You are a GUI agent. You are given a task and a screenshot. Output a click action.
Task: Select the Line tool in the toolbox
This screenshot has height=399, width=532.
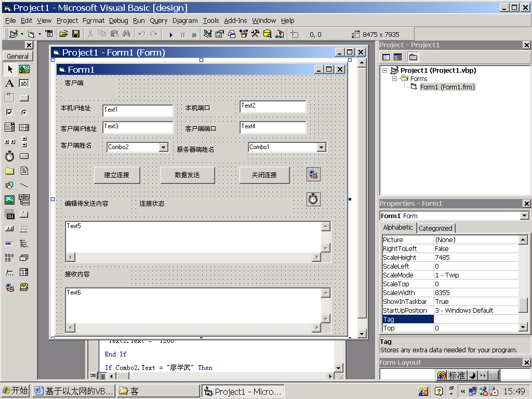24,185
